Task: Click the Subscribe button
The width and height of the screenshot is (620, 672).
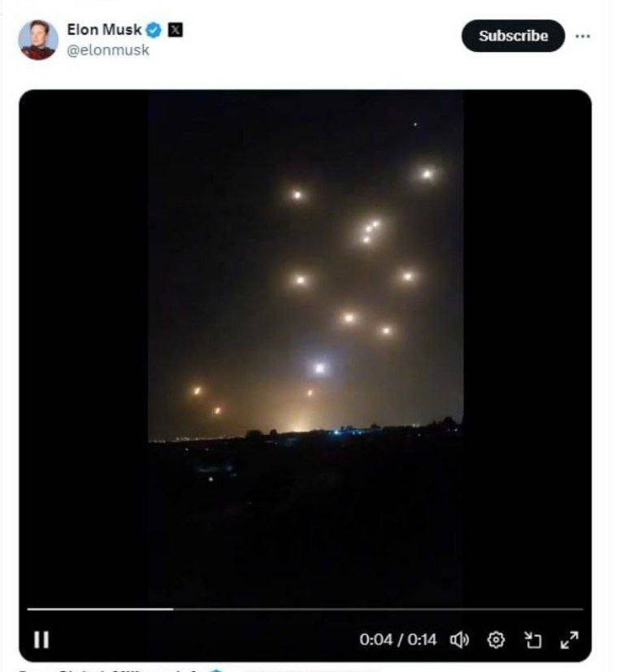Action: pos(513,37)
